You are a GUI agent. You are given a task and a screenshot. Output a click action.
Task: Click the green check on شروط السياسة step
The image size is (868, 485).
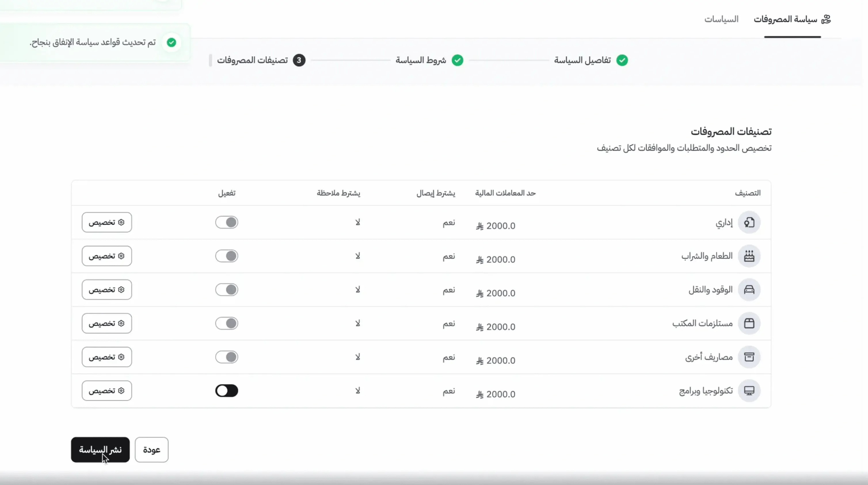click(458, 60)
